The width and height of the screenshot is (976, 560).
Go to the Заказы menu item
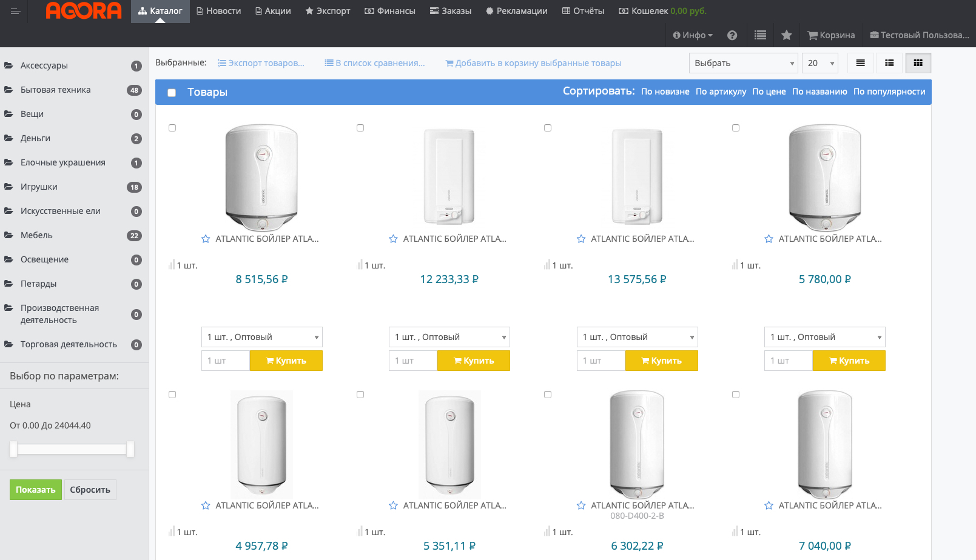point(450,11)
